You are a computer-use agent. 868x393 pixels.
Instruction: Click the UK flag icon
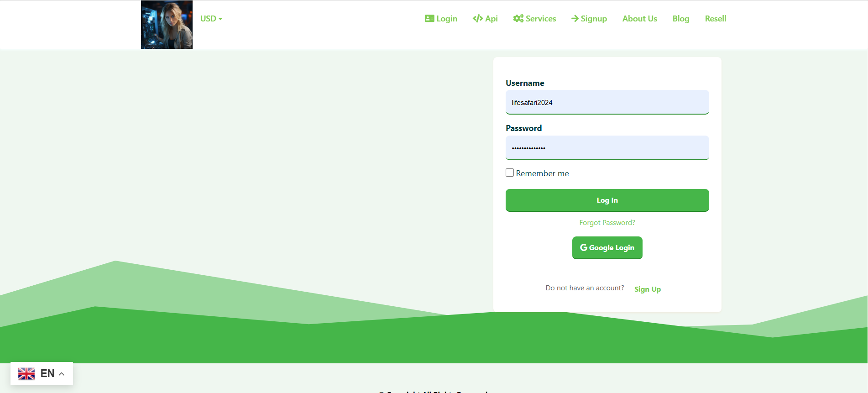tap(26, 373)
